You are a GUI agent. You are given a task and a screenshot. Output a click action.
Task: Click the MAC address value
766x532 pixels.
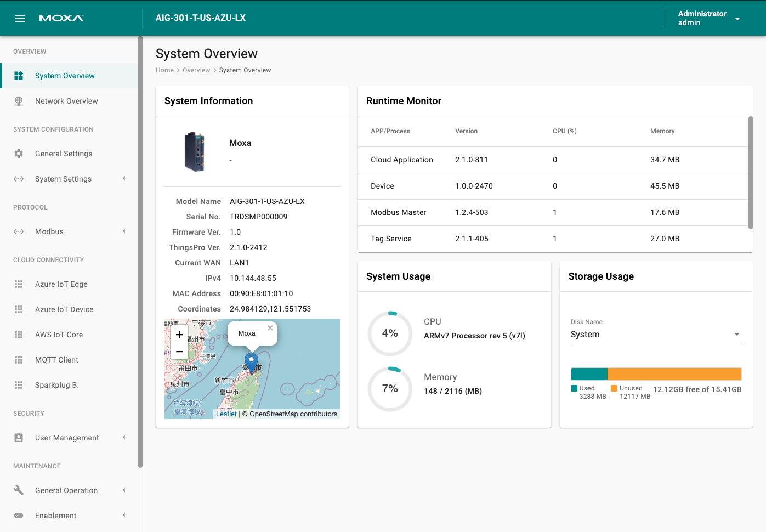coord(261,293)
